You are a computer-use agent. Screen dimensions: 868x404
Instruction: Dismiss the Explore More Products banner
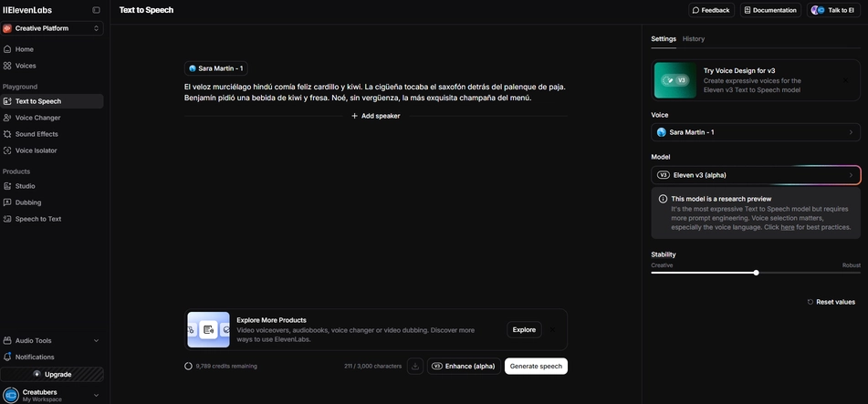pyautogui.click(x=552, y=329)
